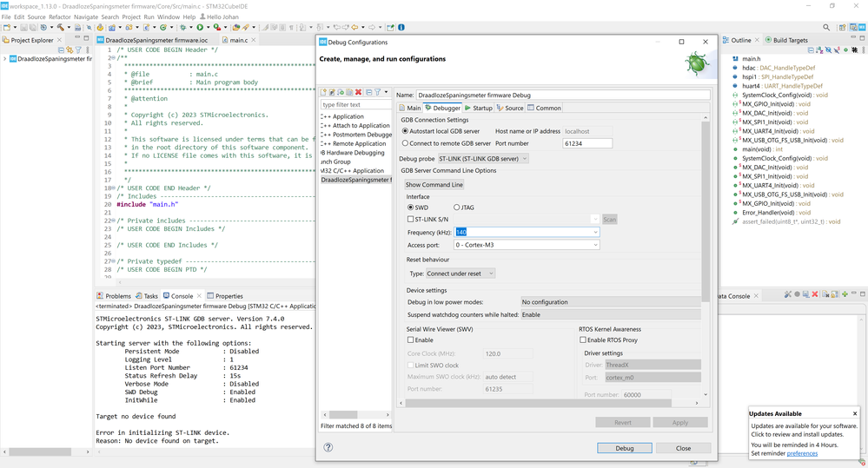This screenshot has height=468, width=868.
Task: Open the Access port Cortex-M3 dropdown
Action: point(527,245)
